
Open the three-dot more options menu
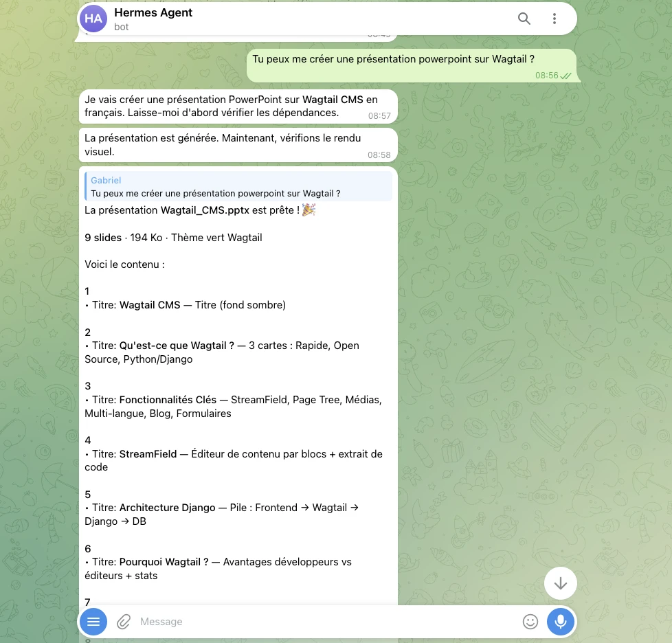click(x=554, y=19)
